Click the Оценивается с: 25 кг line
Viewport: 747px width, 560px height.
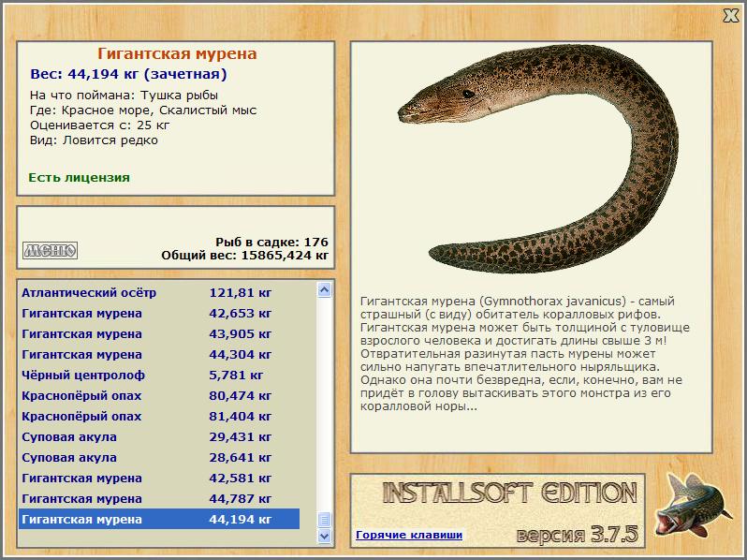point(99,125)
